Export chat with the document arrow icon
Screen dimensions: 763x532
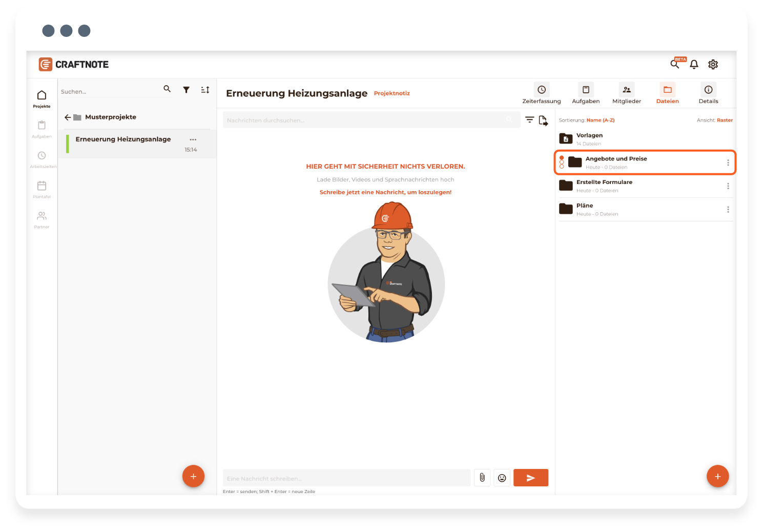click(543, 121)
